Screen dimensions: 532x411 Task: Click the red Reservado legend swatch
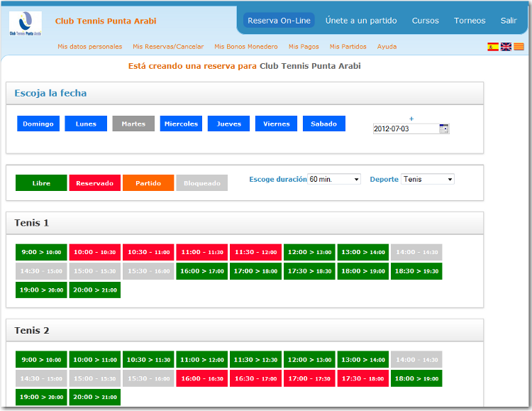pyautogui.click(x=94, y=182)
